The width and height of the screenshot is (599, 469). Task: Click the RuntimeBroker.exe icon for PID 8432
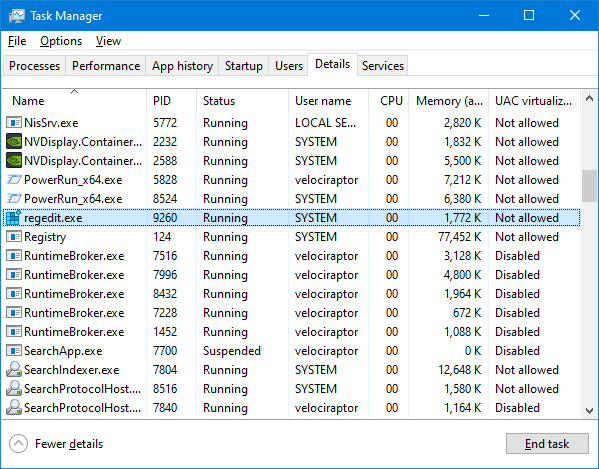click(14, 294)
